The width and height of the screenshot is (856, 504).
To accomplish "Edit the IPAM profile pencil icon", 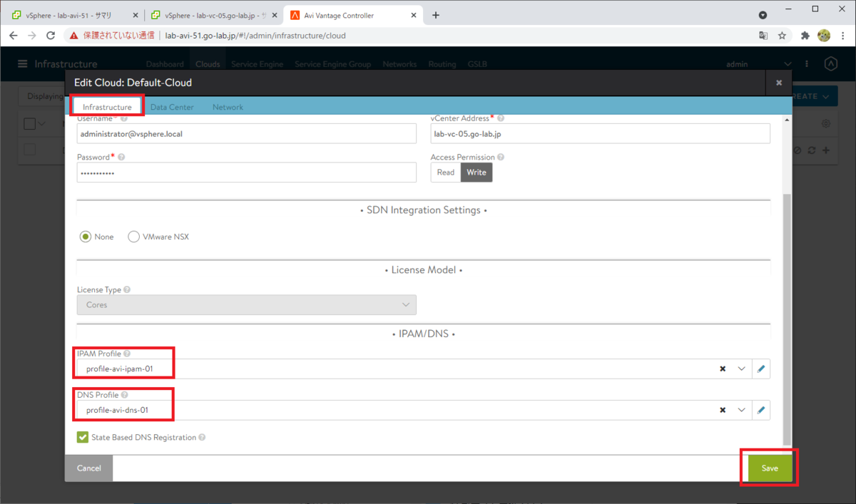I will (x=761, y=369).
